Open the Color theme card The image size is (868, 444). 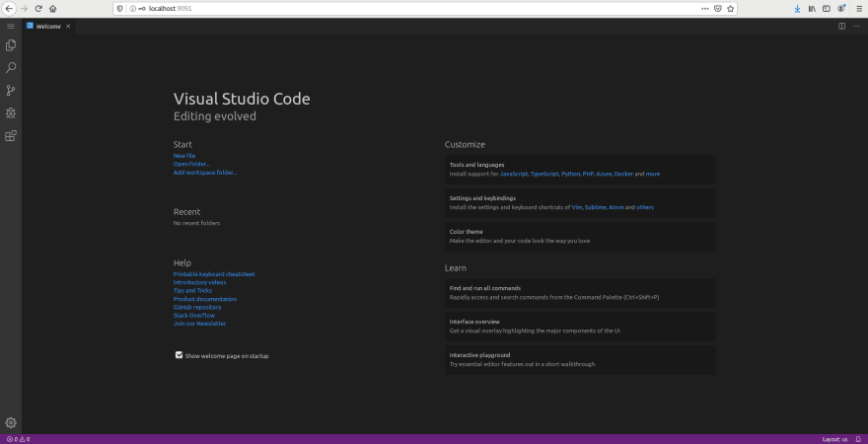(580, 237)
